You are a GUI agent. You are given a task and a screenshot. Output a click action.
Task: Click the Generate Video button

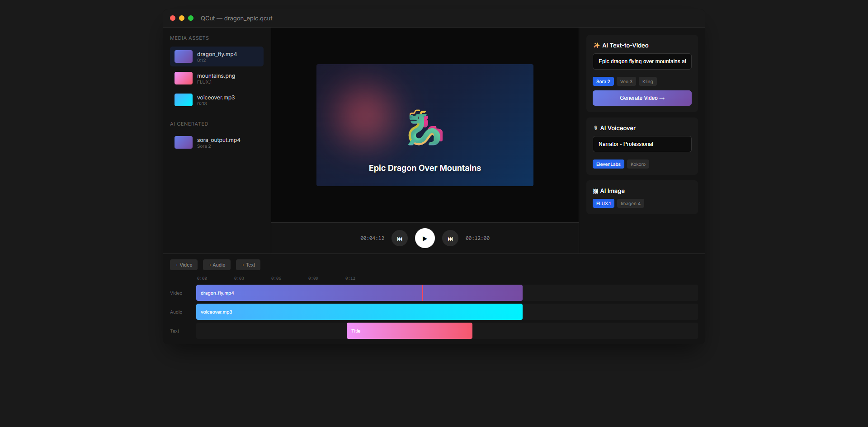[642, 98]
